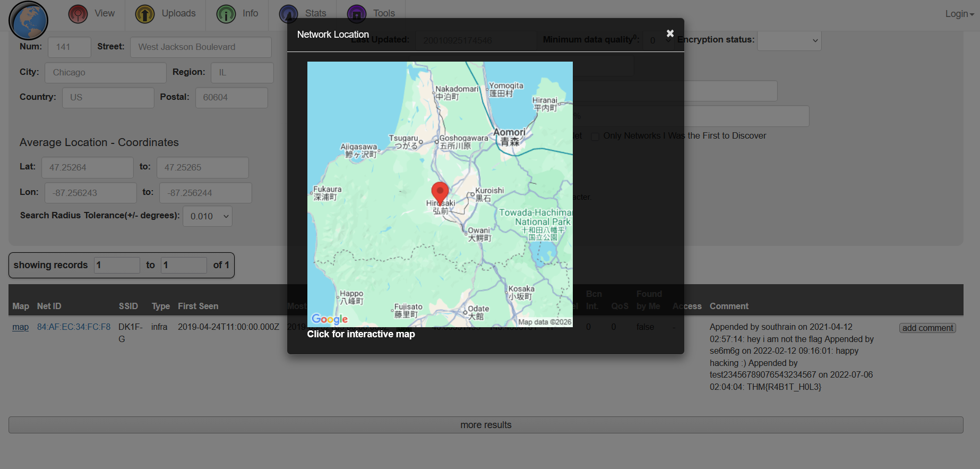The image size is (980, 469).
Task: Click the Average Location - Coordinates heading
Action: click(x=99, y=142)
